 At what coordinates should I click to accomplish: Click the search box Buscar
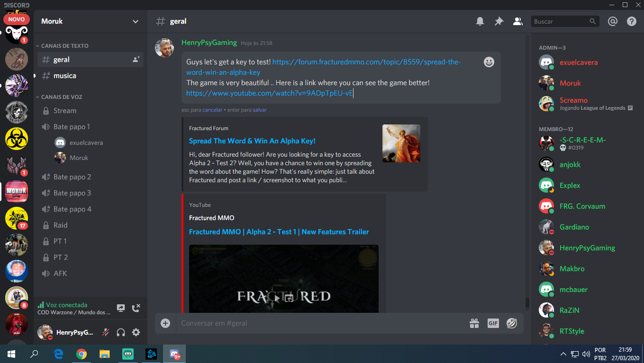[564, 21]
